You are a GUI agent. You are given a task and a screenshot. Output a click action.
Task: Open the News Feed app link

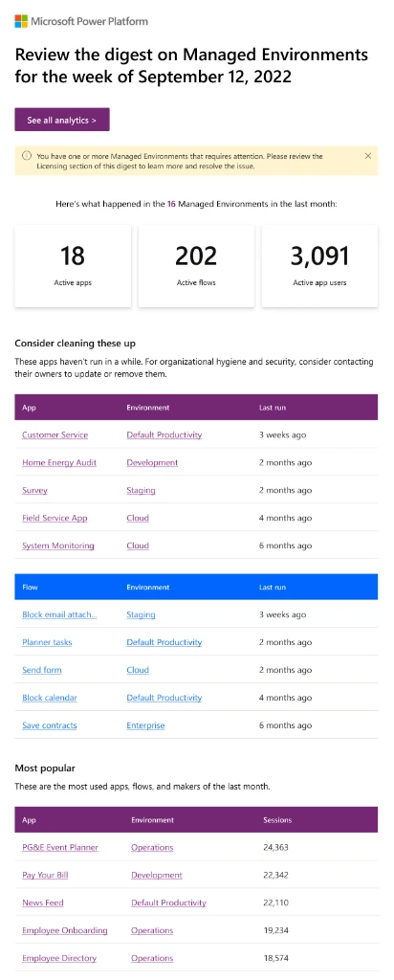pos(42,902)
